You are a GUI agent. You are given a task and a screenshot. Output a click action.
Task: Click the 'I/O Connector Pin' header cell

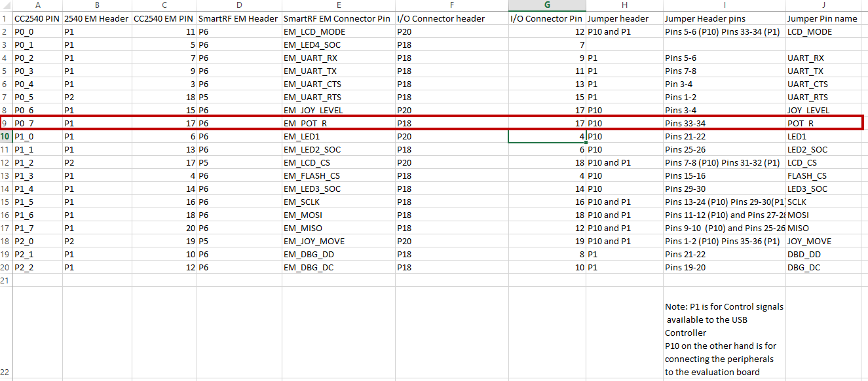(x=547, y=18)
